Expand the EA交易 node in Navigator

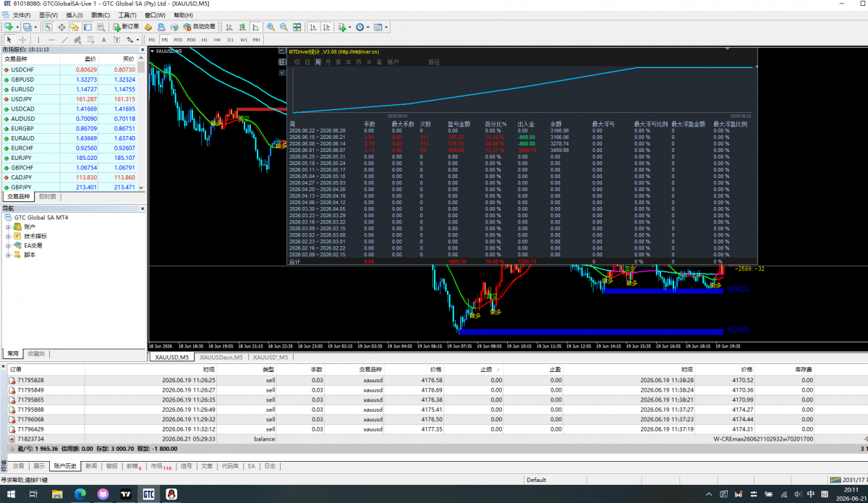[8, 245]
